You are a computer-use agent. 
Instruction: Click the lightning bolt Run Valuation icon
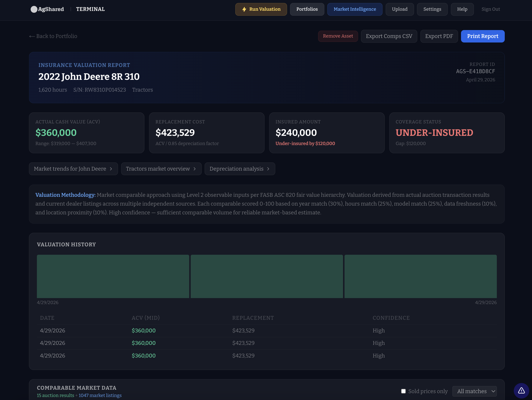coord(244,9)
